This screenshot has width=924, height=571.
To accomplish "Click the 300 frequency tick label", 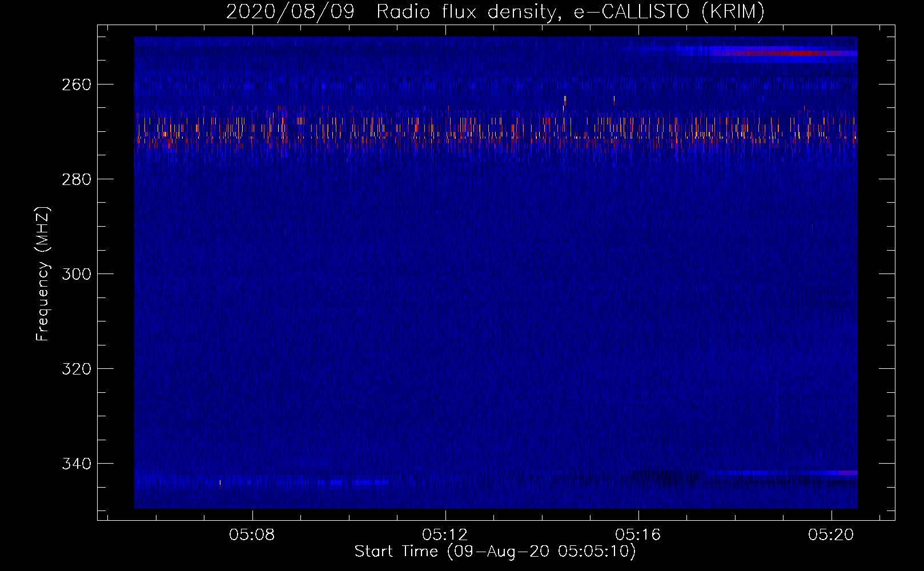I will (77, 274).
